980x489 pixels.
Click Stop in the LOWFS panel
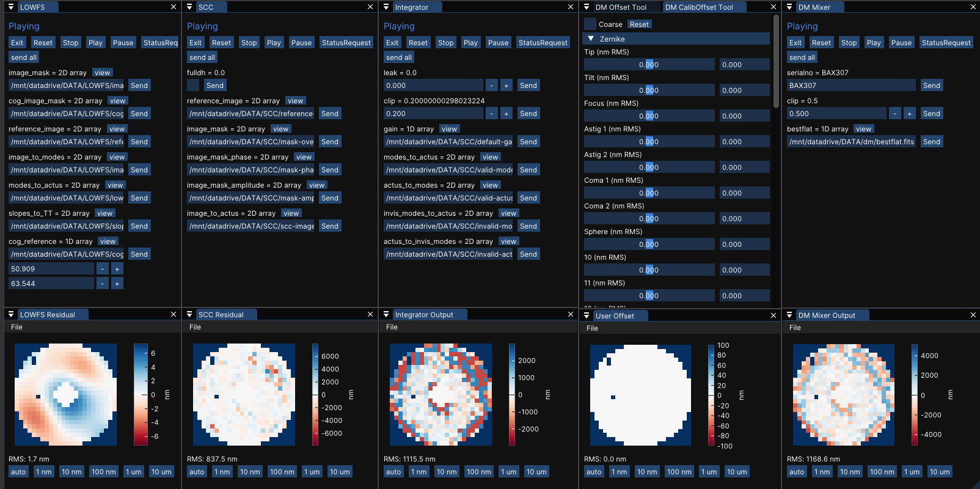71,43
